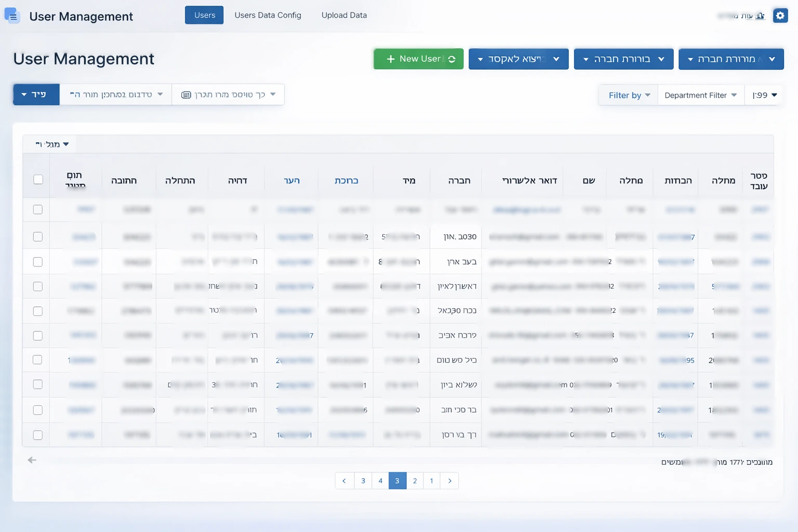Click the highlighted current page 3 button
Viewport: 798px width, 532px height.
point(397,481)
